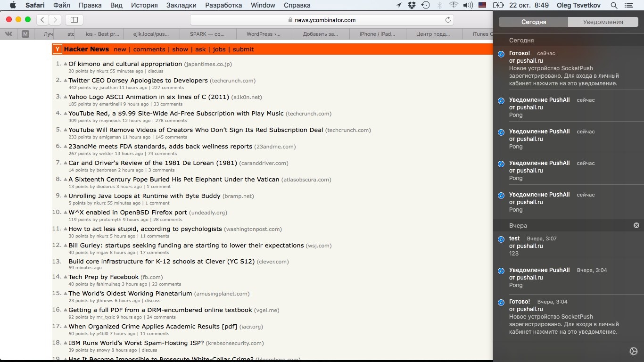
Task: Open Spotlight search in the menu bar
Action: 614,5
